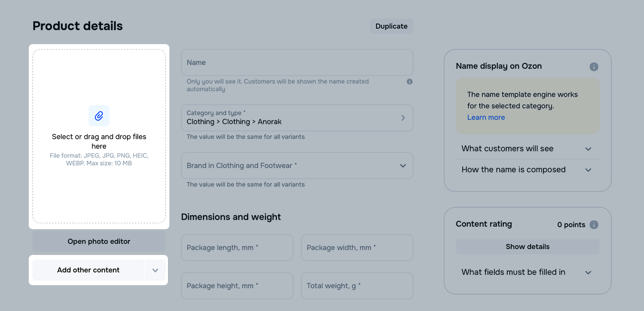Click info icon next to Content rating points

[x=593, y=225]
